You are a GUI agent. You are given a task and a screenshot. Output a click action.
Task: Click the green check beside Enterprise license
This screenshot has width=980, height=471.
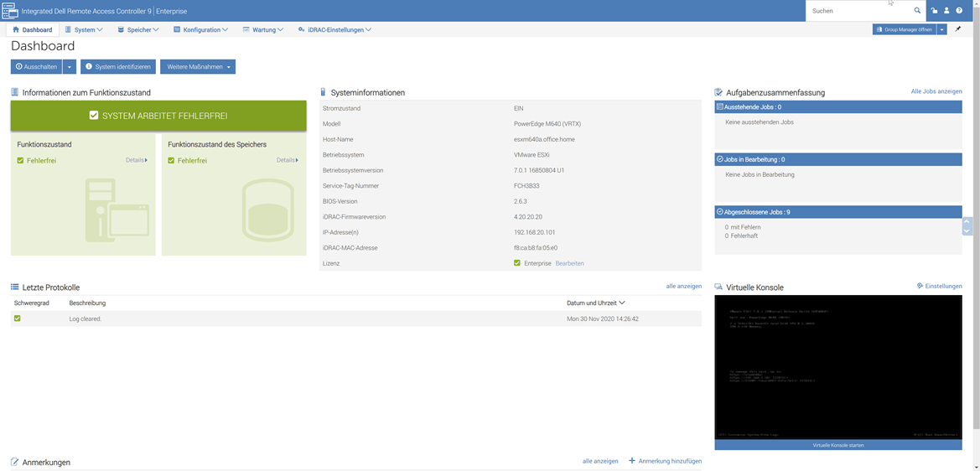pyautogui.click(x=517, y=263)
